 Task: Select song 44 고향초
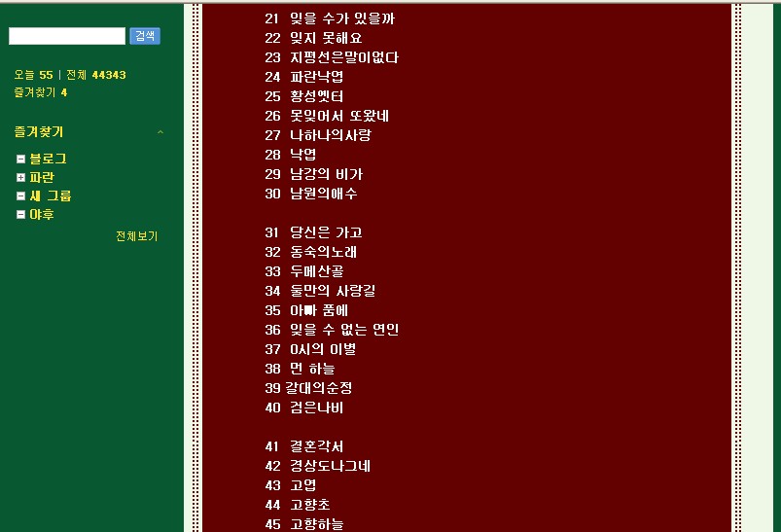[x=298, y=504]
